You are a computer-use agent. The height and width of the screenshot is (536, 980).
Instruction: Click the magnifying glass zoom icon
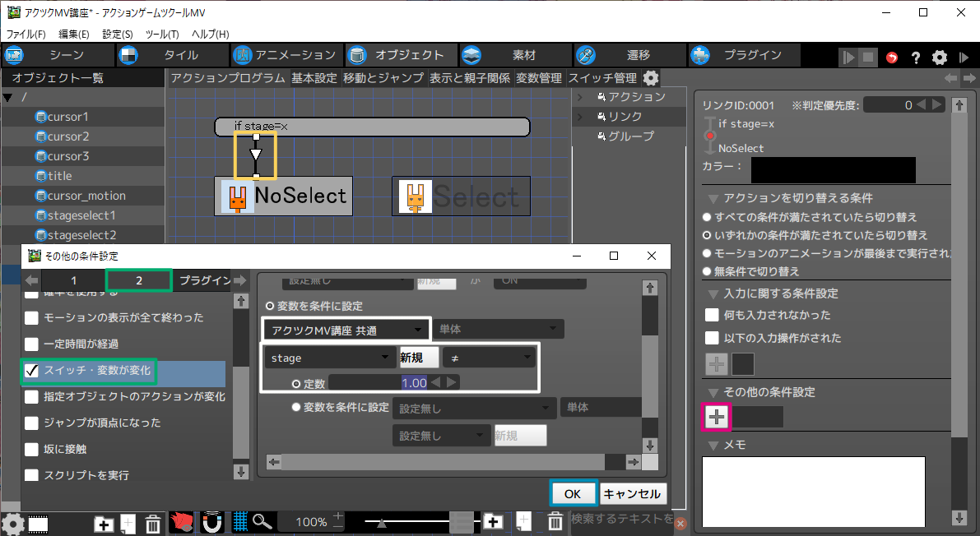tap(262, 522)
